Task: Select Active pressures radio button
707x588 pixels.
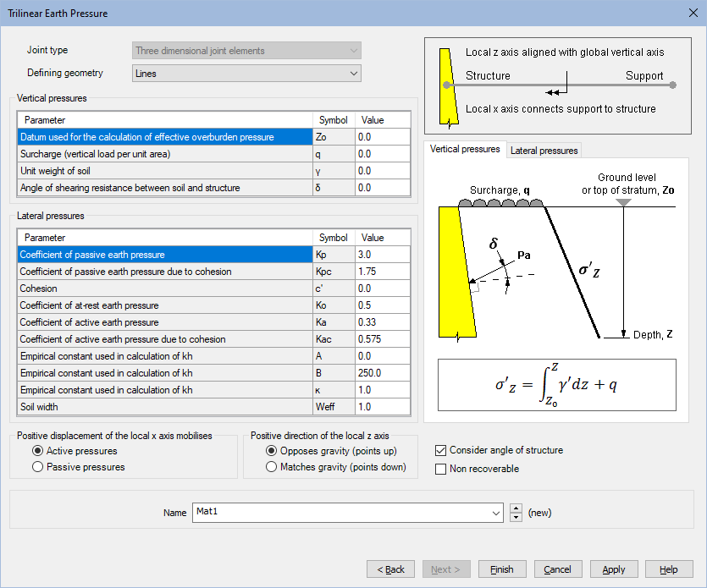Action: click(x=37, y=451)
